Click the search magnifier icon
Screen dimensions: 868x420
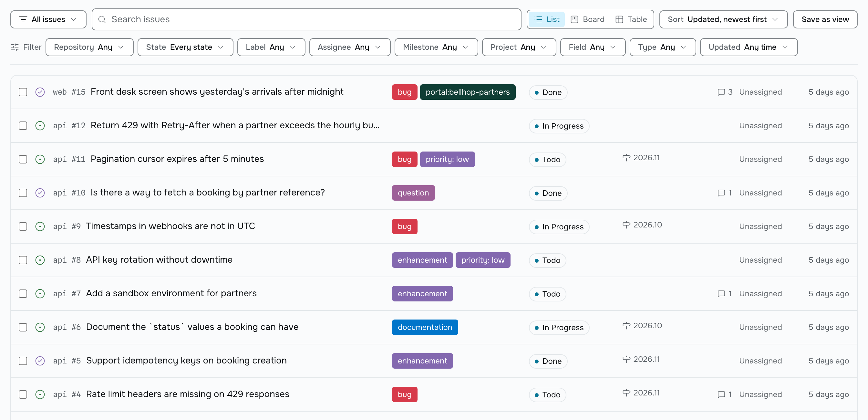[x=102, y=20]
